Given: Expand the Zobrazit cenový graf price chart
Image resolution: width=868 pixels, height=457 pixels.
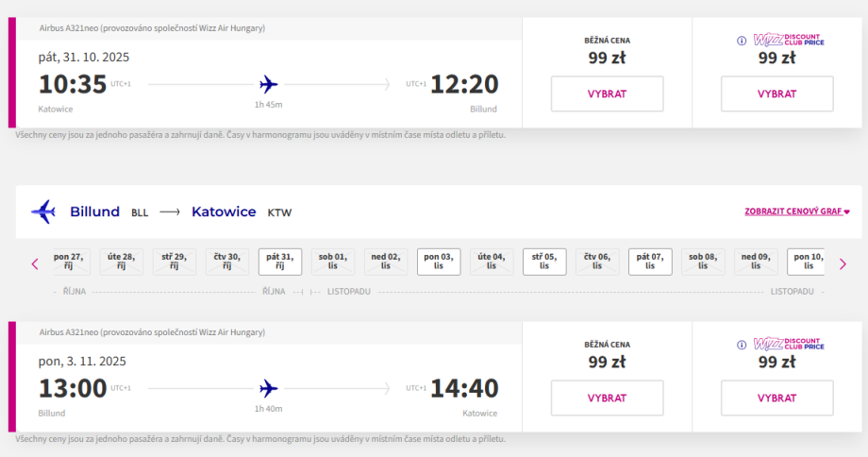Looking at the screenshot, I should click(797, 212).
